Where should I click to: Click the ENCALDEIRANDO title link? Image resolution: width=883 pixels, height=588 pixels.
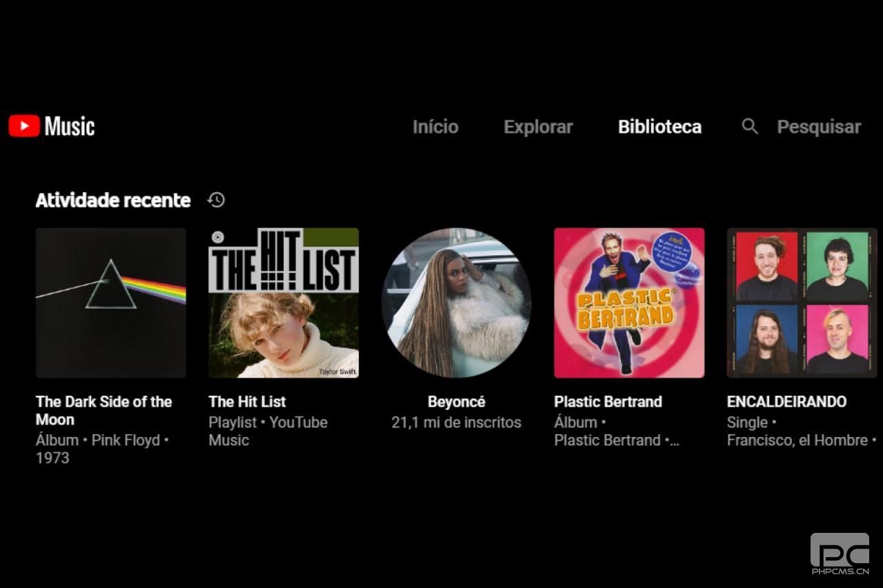click(786, 401)
